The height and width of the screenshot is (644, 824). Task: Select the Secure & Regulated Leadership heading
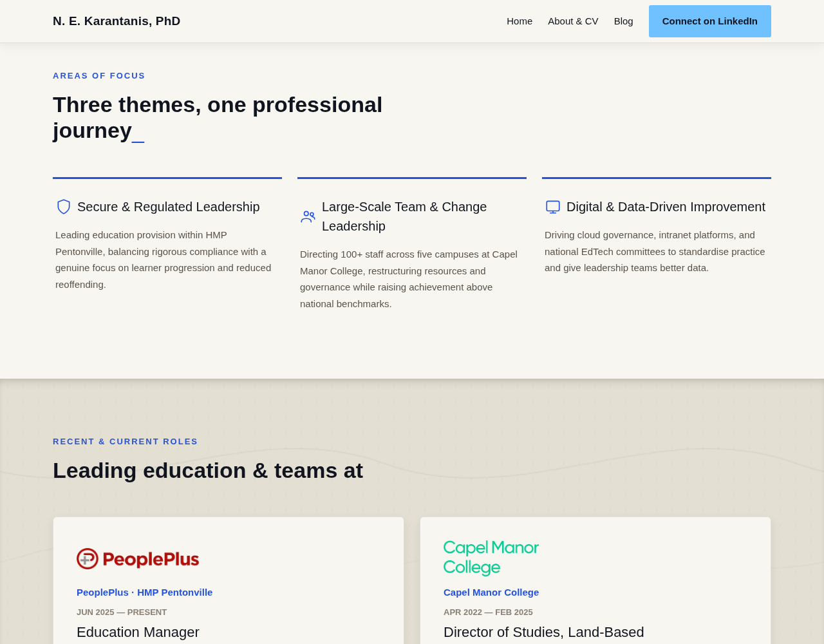point(169,207)
